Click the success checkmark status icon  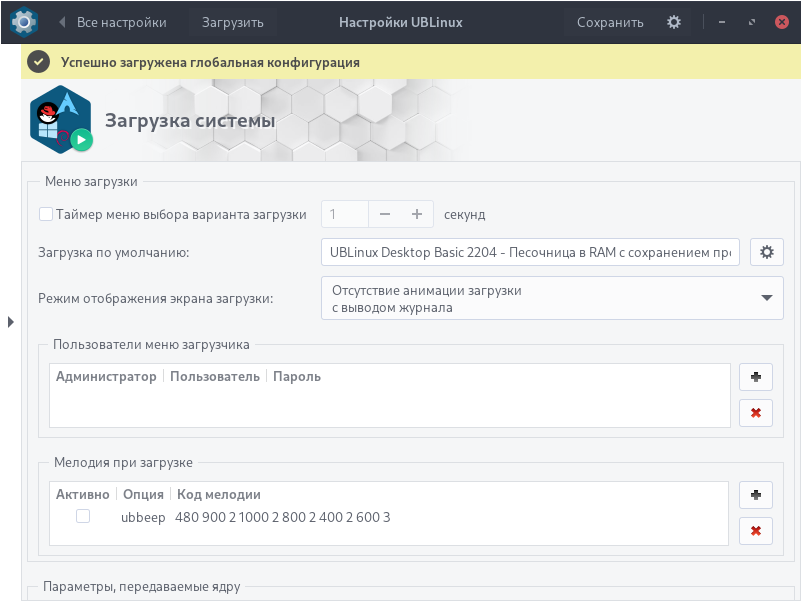pyautogui.click(x=38, y=62)
